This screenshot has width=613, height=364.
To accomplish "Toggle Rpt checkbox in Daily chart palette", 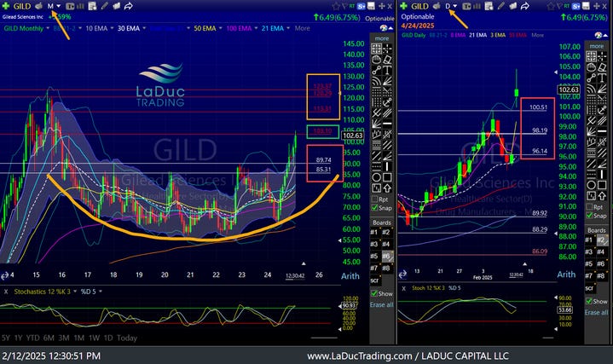I will [x=589, y=207].
